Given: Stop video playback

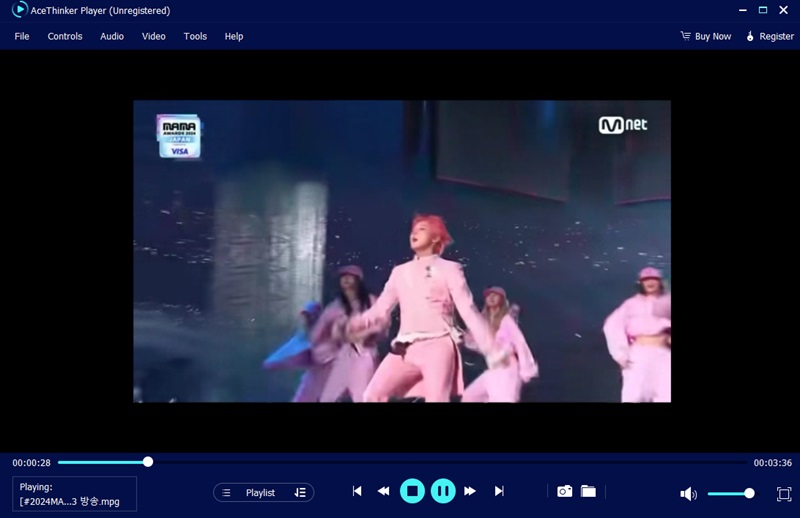Looking at the screenshot, I should (412, 491).
